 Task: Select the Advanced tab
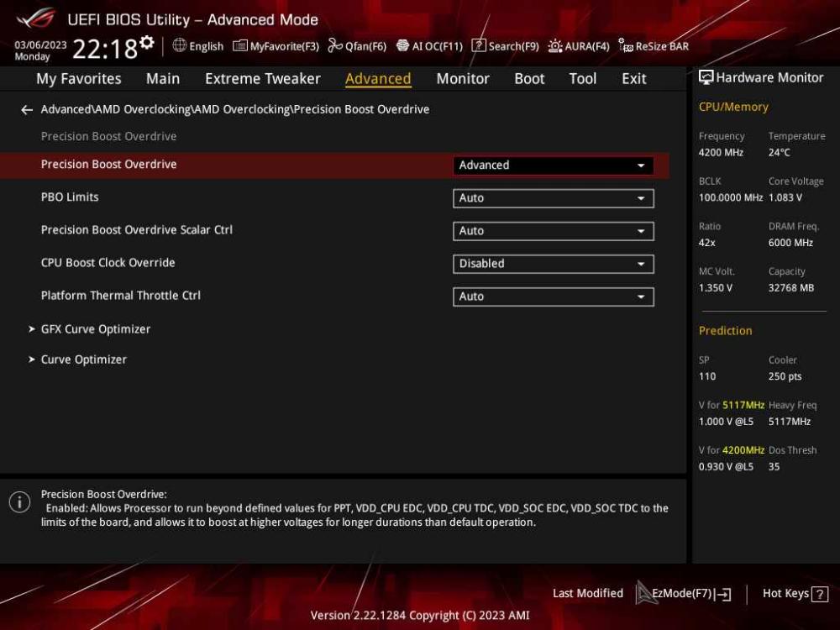378,79
